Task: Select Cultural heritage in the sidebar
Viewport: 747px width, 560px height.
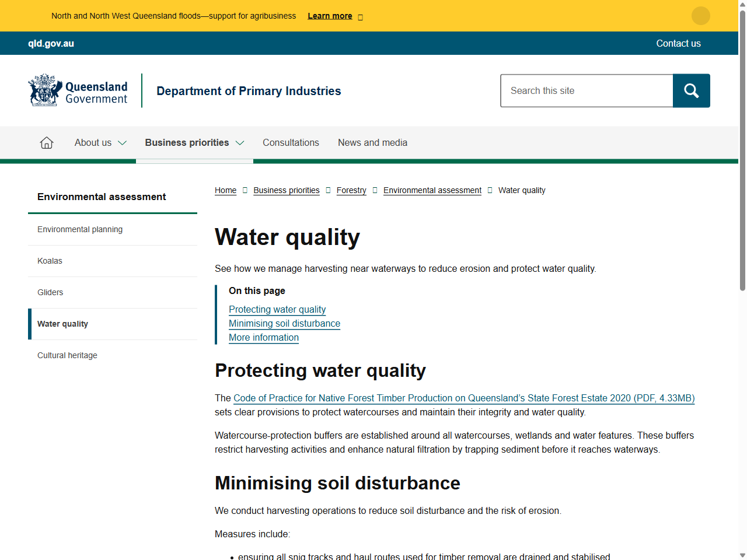Action: click(67, 355)
